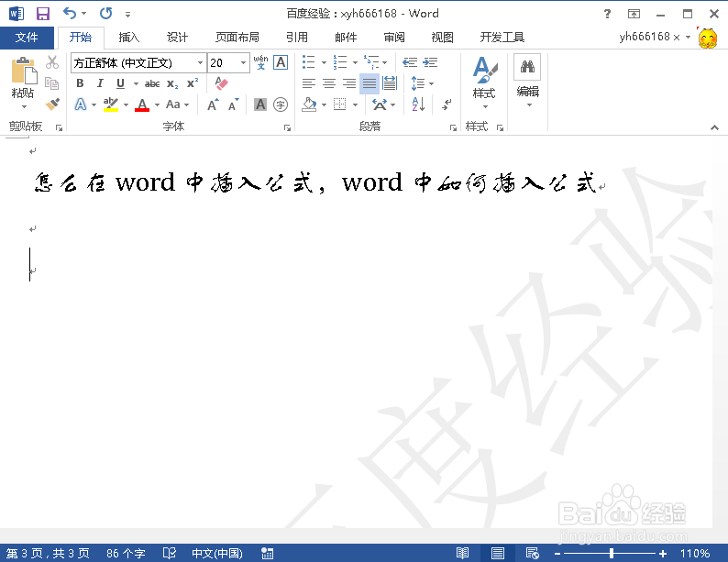Click the Phonetic Guide wén icon
Viewport: 728px width, 562px height.
pos(260,62)
